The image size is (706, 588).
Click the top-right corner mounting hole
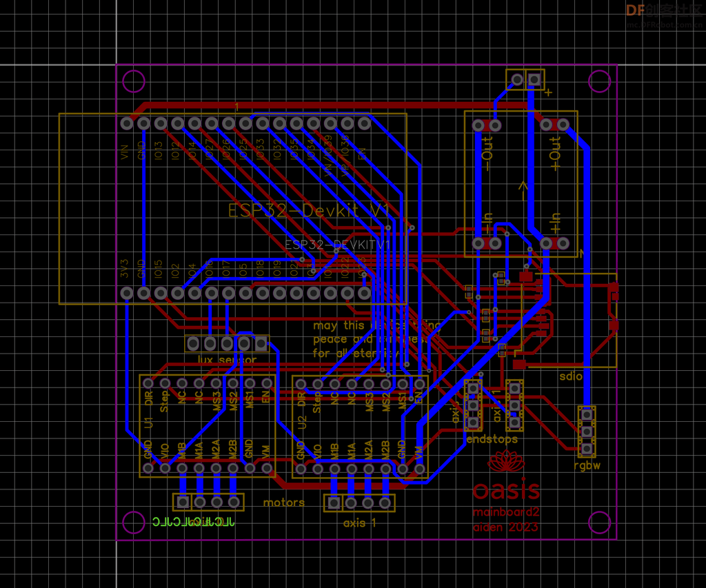[x=599, y=81]
